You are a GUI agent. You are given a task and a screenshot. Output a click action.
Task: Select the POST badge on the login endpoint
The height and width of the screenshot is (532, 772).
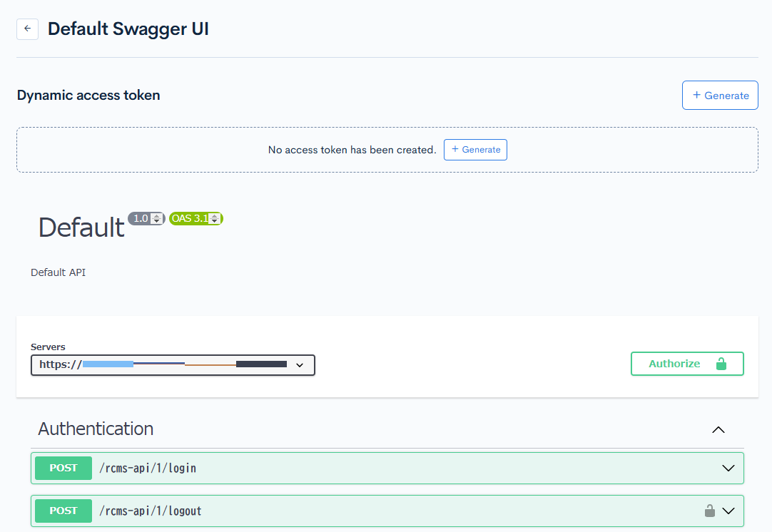point(63,468)
